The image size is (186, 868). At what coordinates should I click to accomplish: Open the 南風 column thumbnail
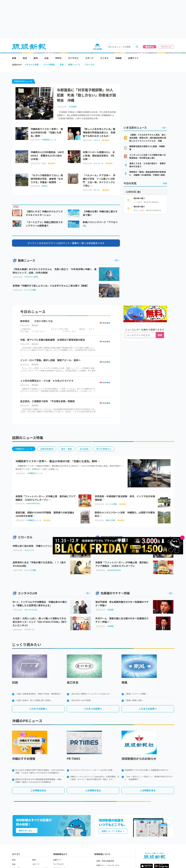[x=139, y=666]
